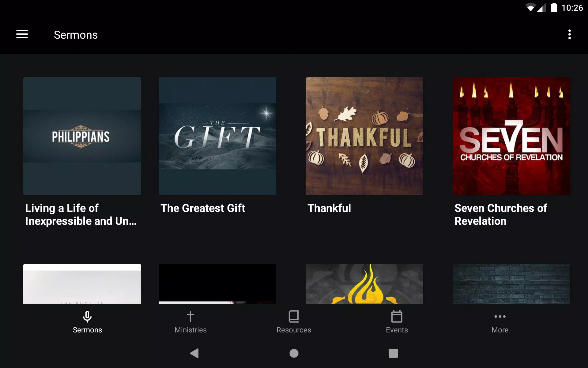
Task: Open the Seven Churches of Revelation artwork
Action: click(x=511, y=136)
